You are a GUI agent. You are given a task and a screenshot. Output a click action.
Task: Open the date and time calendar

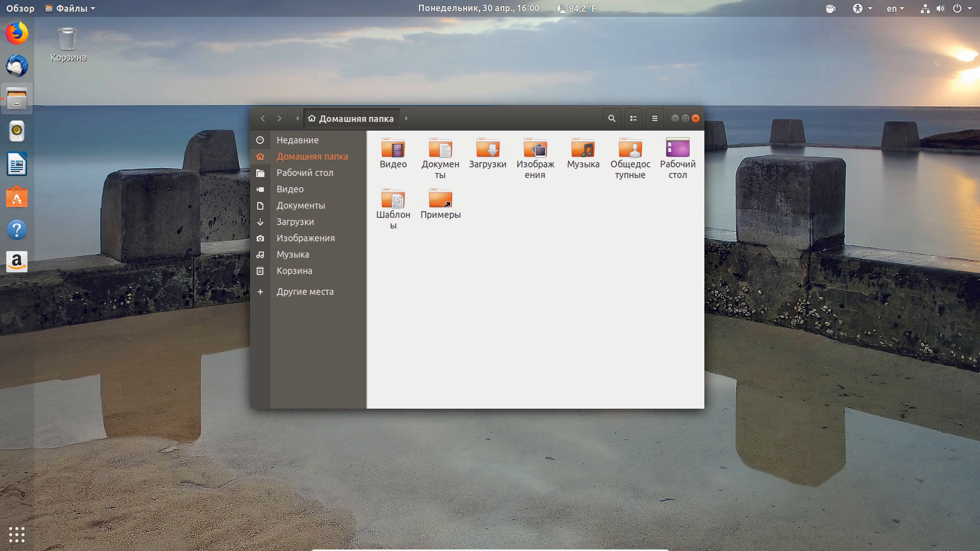[479, 8]
